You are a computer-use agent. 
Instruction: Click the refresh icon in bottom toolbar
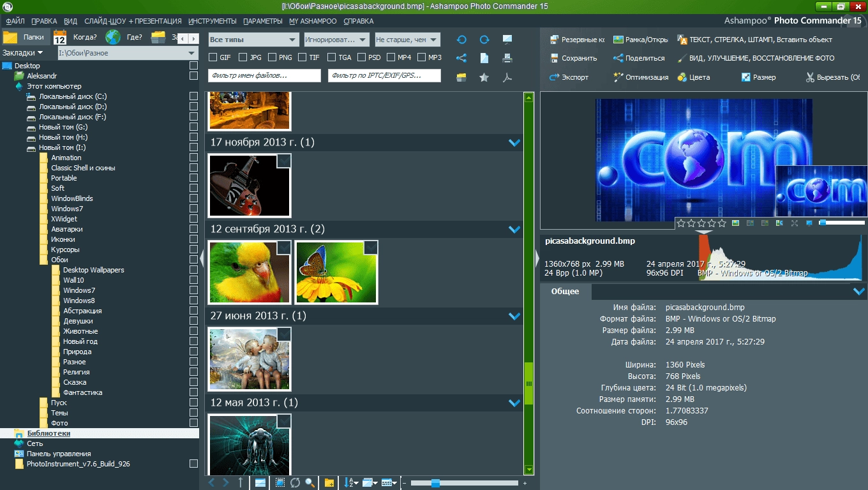pos(295,483)
